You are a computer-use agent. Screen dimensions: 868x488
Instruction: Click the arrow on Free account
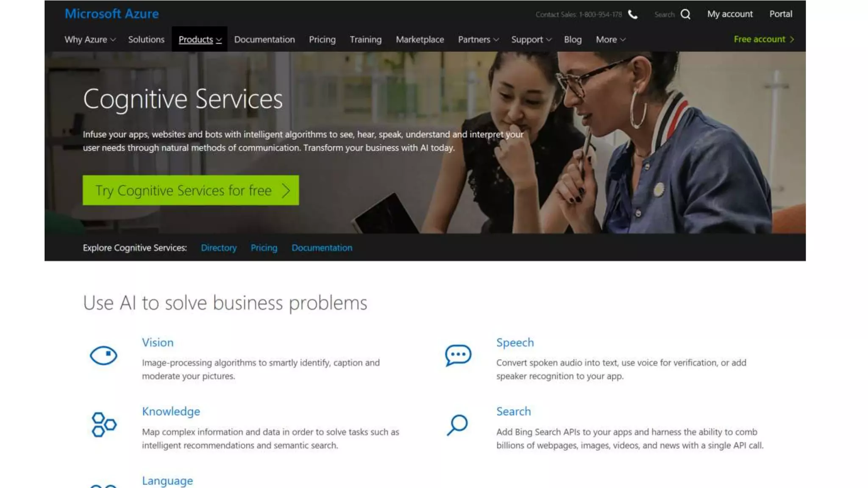(x=792, y=39)
